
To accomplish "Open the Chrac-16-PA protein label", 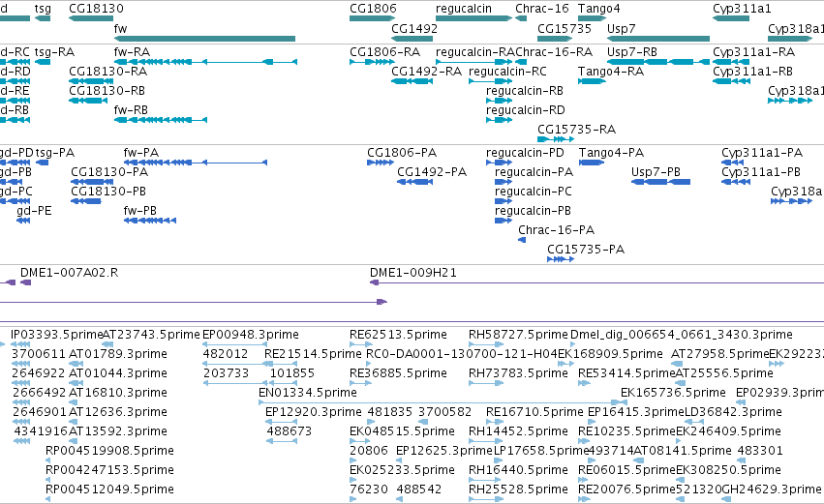I will 556,230.
